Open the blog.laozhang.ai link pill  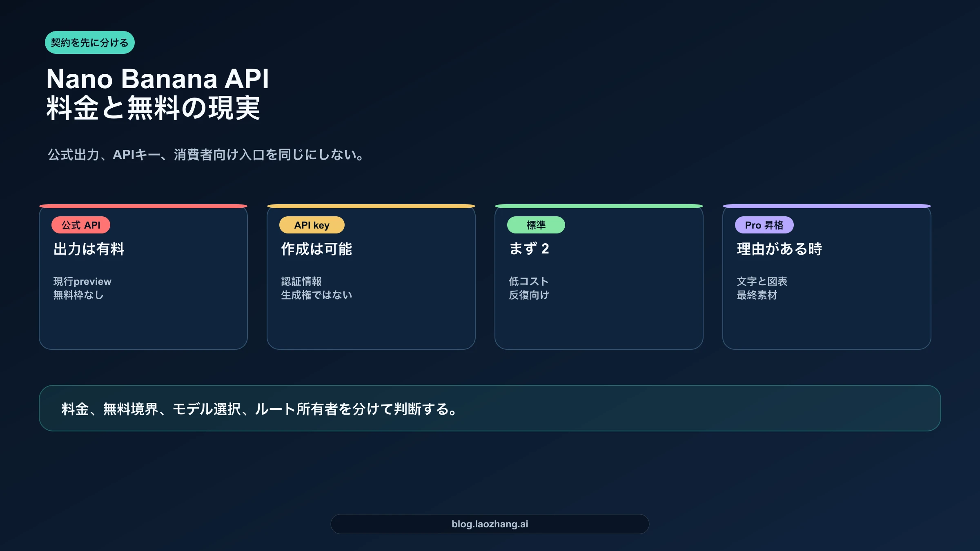(x=490, y=524)
